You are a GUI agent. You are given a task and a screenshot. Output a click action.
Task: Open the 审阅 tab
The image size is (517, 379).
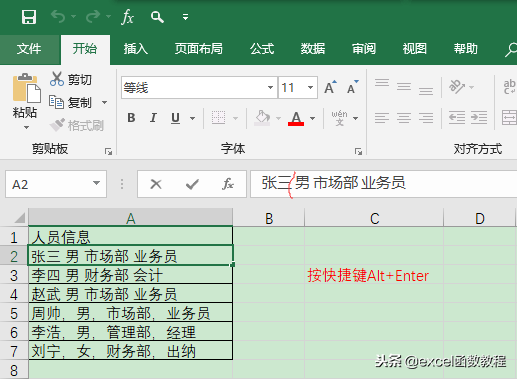[x=364, y=49]
